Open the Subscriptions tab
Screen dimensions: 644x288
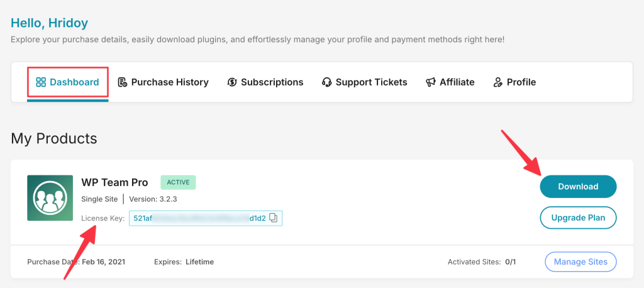tap(272, 82)
